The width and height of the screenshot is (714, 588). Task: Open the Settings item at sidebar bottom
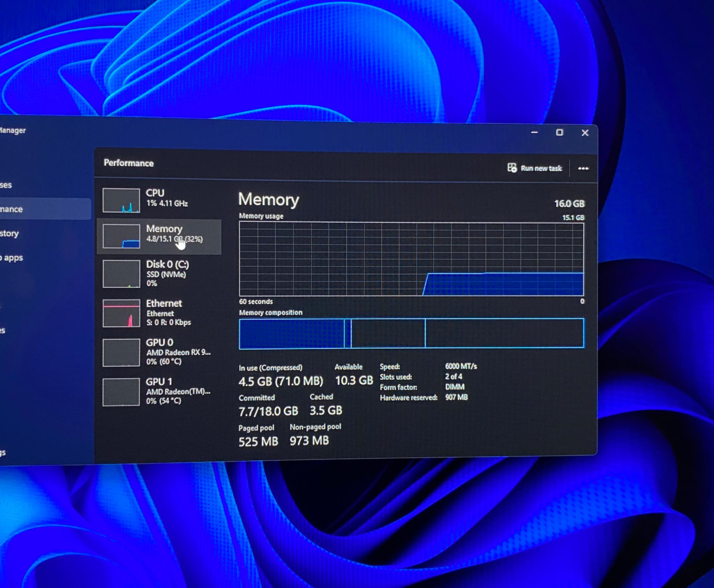point(3,452)
